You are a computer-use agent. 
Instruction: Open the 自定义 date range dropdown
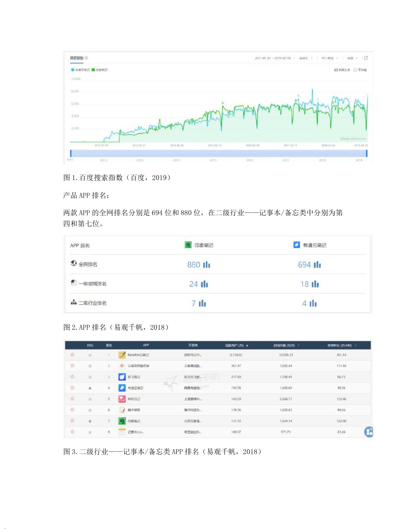tap(306, 58)
